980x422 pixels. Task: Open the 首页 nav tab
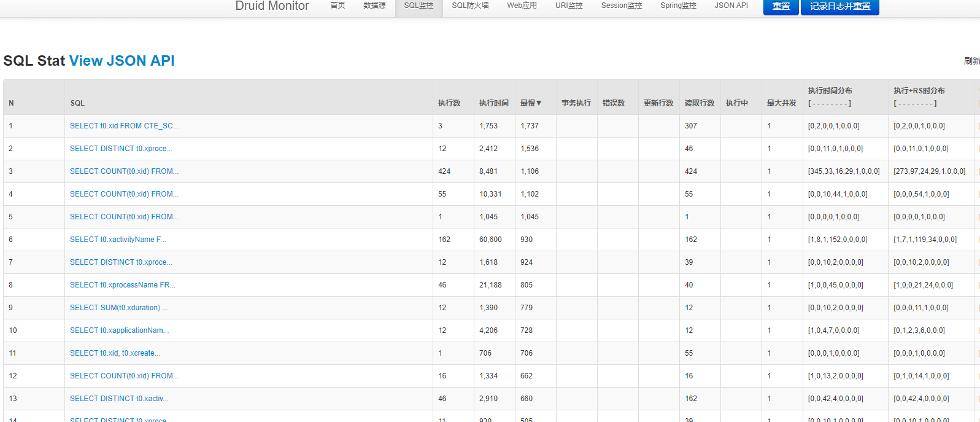(338, 6)
